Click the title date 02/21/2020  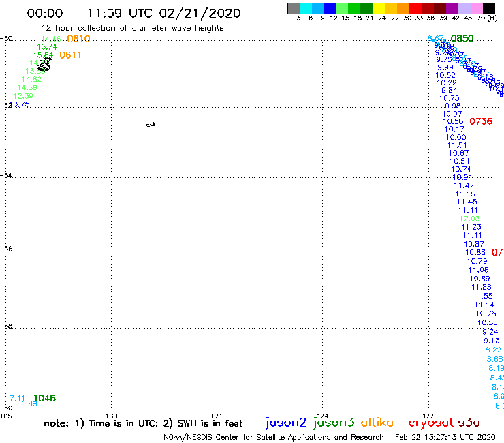[x=200, y=13]
